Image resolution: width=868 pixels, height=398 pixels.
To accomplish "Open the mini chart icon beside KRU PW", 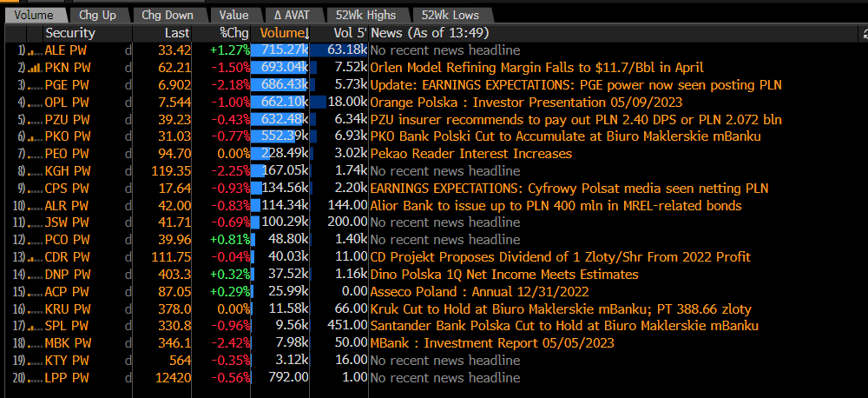I will tap(35, 309).
